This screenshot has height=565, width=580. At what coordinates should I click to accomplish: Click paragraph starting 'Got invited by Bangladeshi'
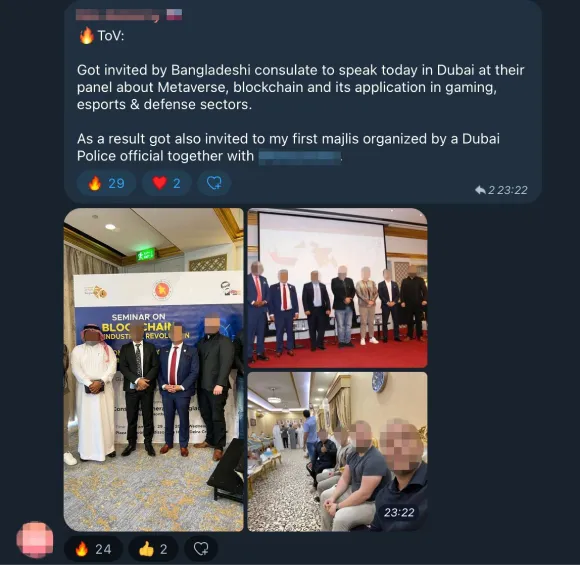[x=300, y=87]
